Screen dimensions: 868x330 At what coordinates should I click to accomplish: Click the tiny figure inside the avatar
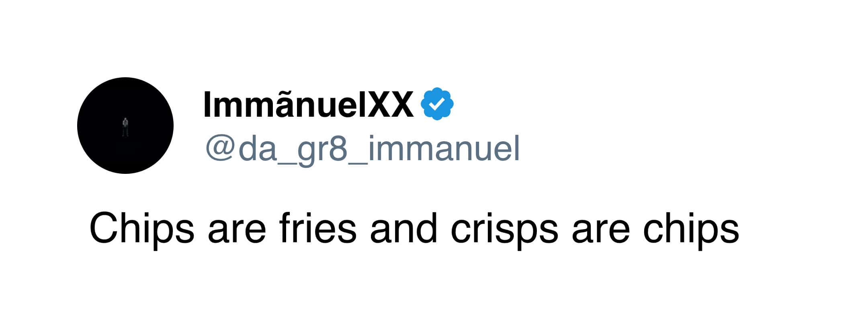click(125, 127)
